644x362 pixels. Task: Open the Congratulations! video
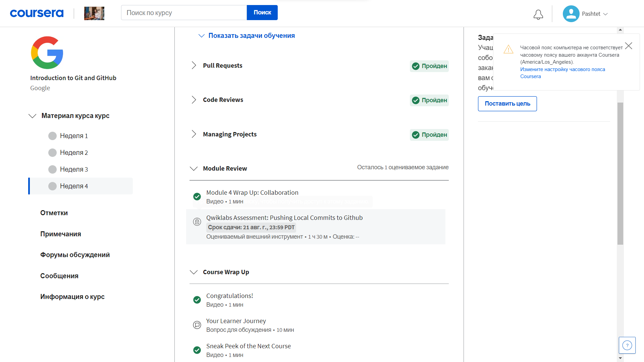point(229,296)
